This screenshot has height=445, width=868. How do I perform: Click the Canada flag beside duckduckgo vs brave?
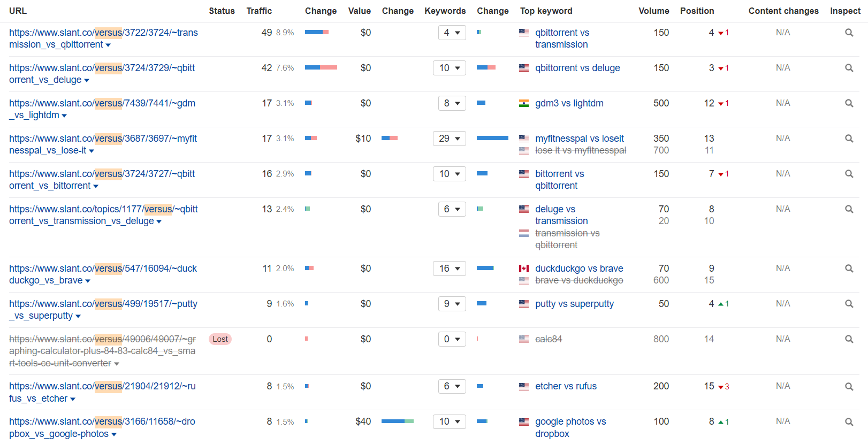[x=524, y=268]
